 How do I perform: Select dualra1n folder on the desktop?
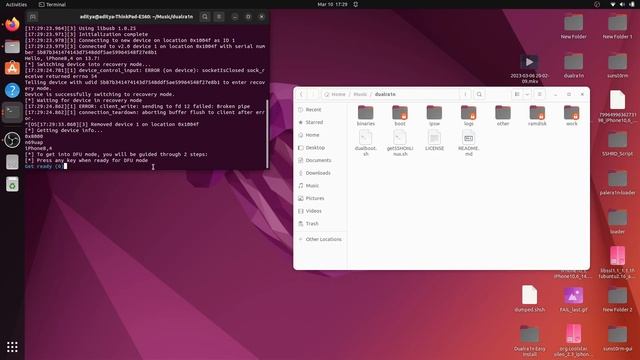(573, 66)
